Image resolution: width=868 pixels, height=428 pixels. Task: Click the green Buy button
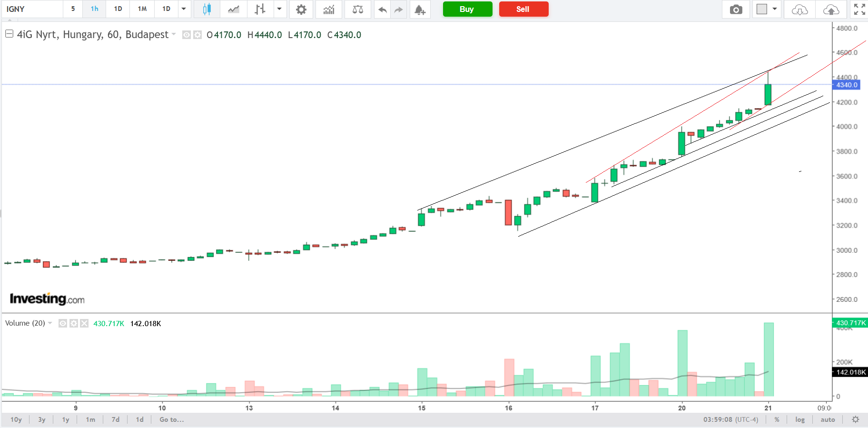point(467,9)
